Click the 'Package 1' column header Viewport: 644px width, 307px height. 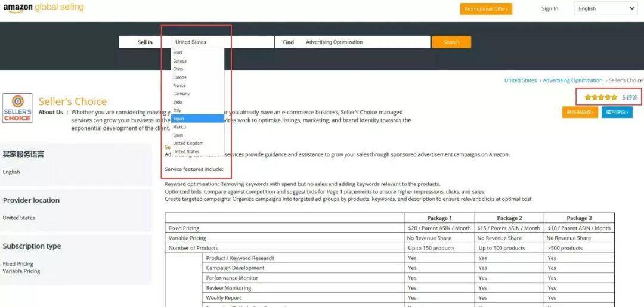pyautogui.click(x=439, y=218)
